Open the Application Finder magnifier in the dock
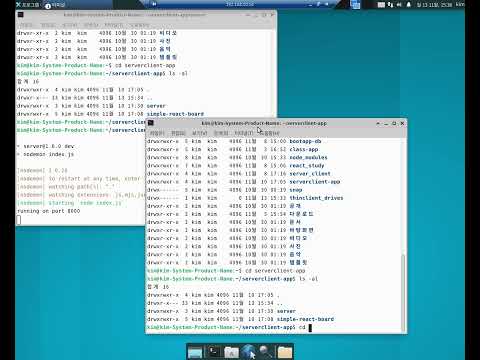This screenshot has width=480, height=360. (266, 352)
